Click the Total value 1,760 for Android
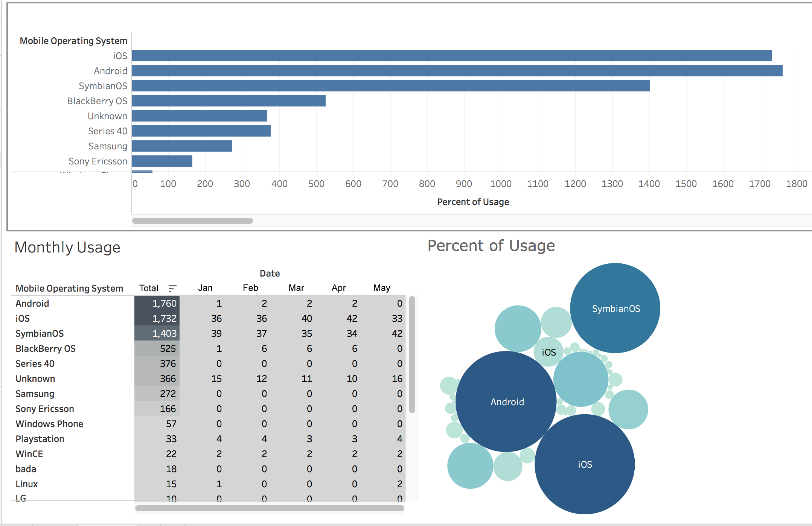Screen dimensions: 812x526 click(x=165, y=303)
